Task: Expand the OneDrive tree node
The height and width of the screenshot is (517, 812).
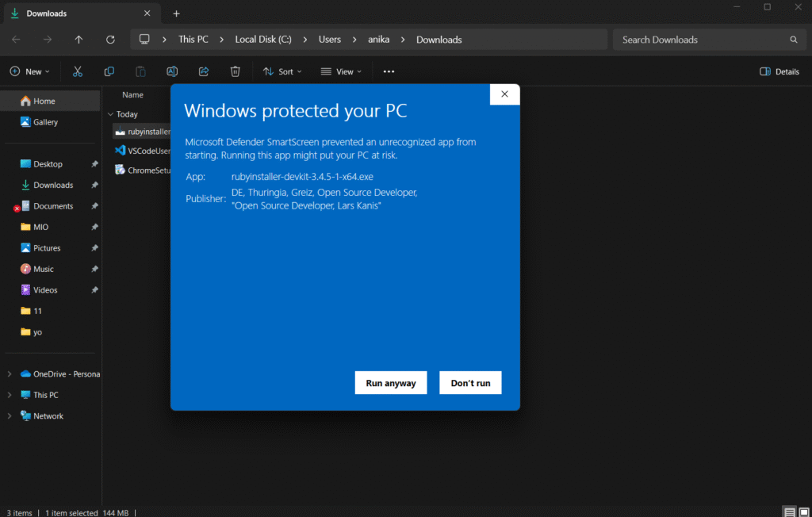Action: click(10, 374)
